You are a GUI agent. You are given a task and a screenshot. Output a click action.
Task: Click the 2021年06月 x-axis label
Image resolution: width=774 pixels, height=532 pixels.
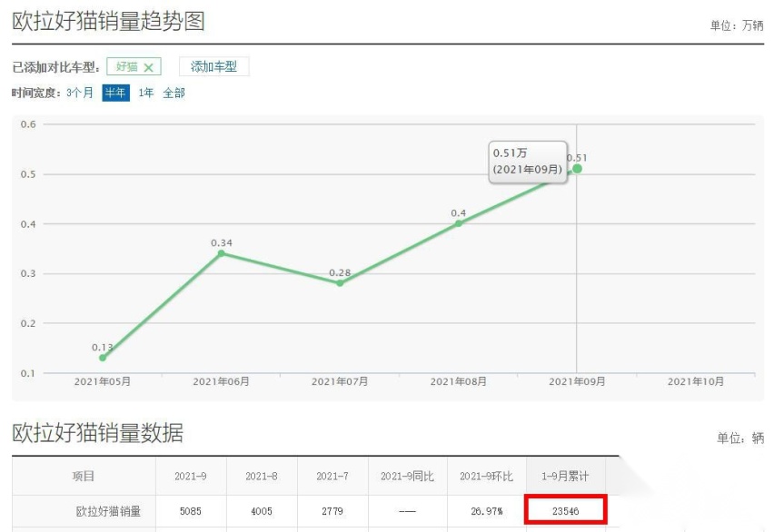[x=221, y=381]
